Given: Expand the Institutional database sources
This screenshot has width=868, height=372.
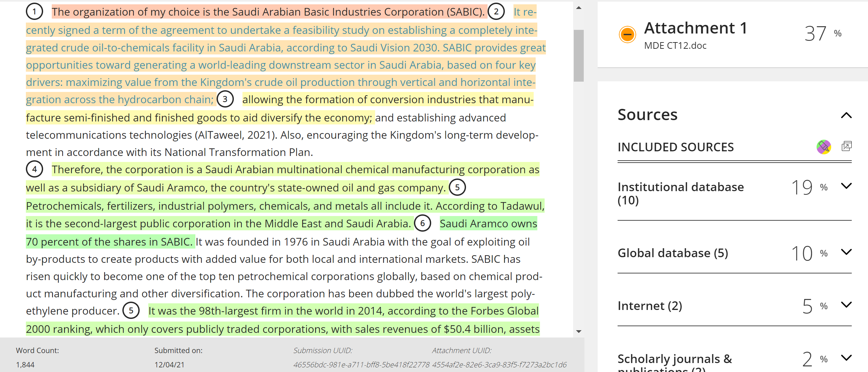Looking at the screenshot, I should point(846,186).
